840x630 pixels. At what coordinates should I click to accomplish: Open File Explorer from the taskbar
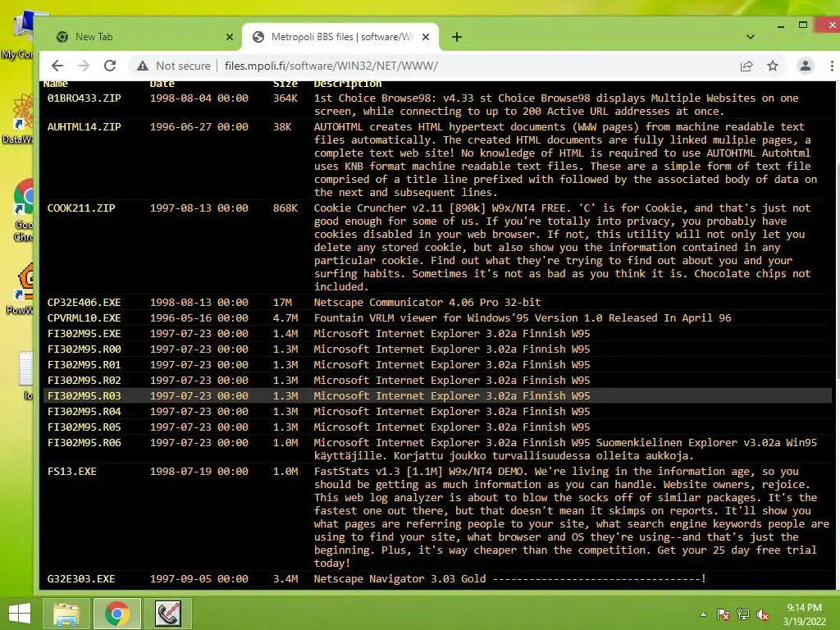66,614
